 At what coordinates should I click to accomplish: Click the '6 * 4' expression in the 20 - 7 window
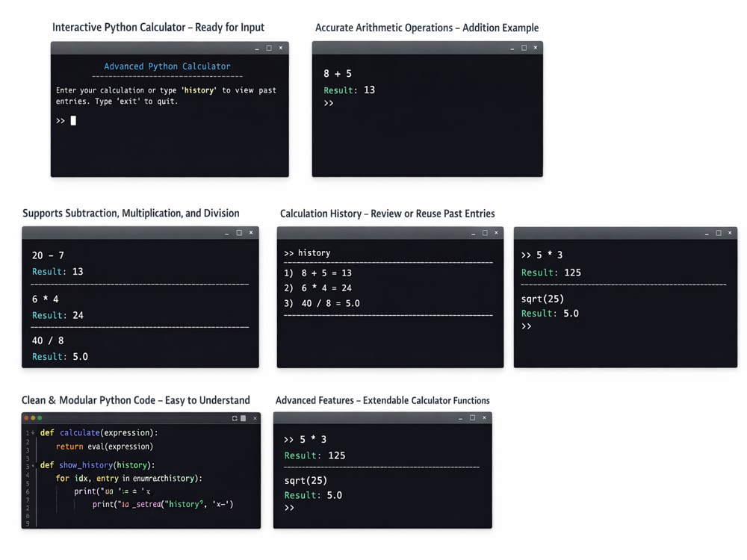46,299
